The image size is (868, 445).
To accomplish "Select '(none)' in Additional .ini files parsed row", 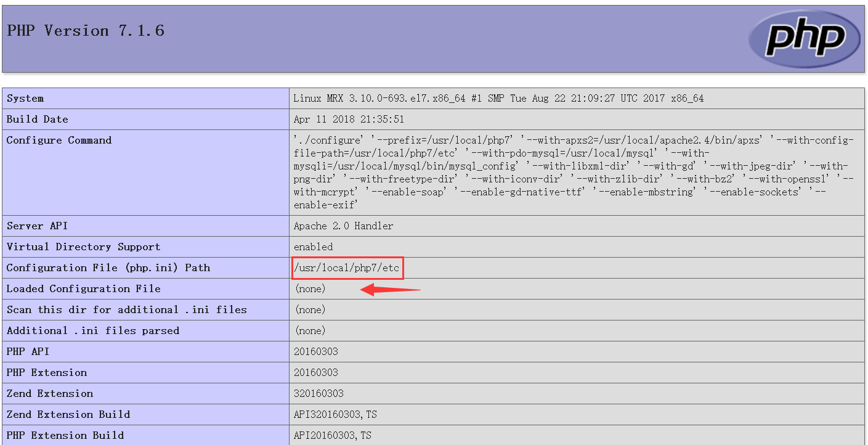I will click(310, 331).
